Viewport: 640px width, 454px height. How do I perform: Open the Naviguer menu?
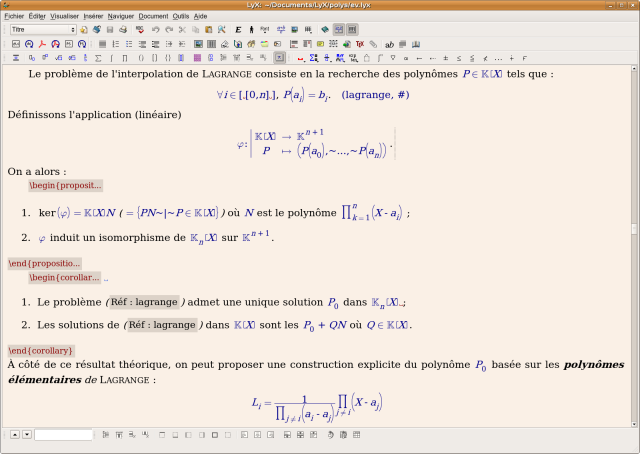point(121,17)
